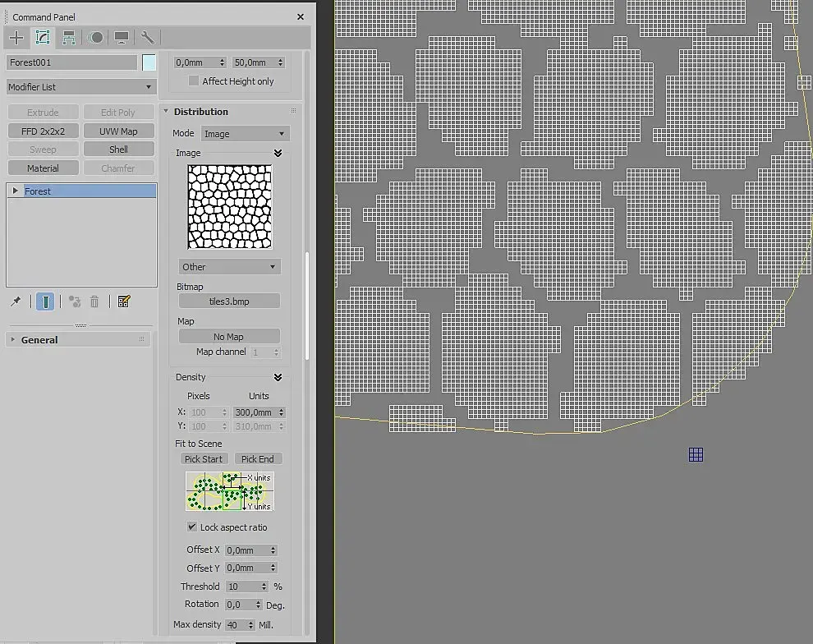The image size is (813, 644).
Task: Click the Extrude modifier button
Action: [x=43, y=112]
